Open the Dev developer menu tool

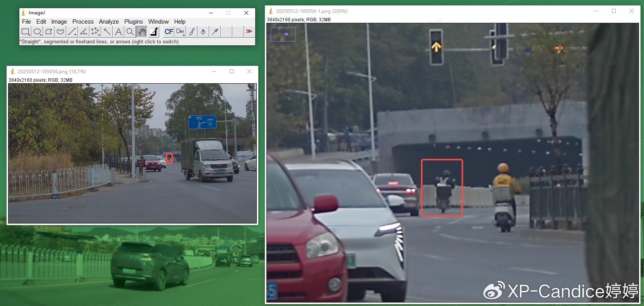click(180, 32)
